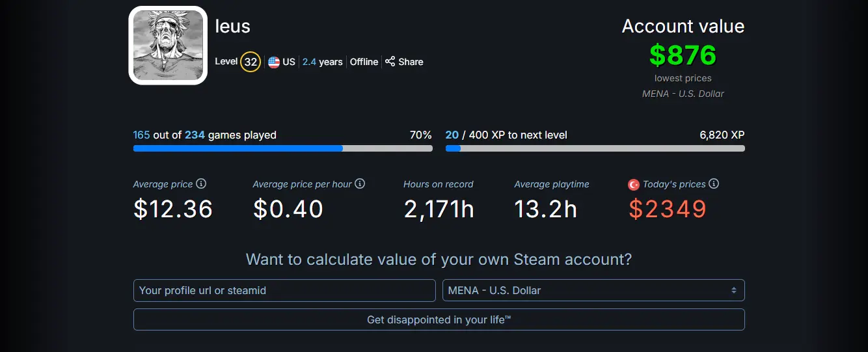Open the leus profile avatar image
The image size is (868, 352).
point(168,46)
